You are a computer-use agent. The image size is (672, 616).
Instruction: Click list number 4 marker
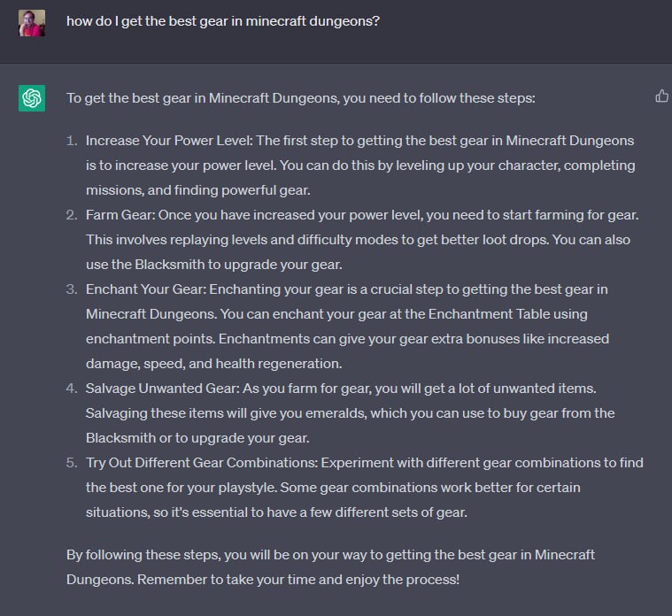coord(72,389)
